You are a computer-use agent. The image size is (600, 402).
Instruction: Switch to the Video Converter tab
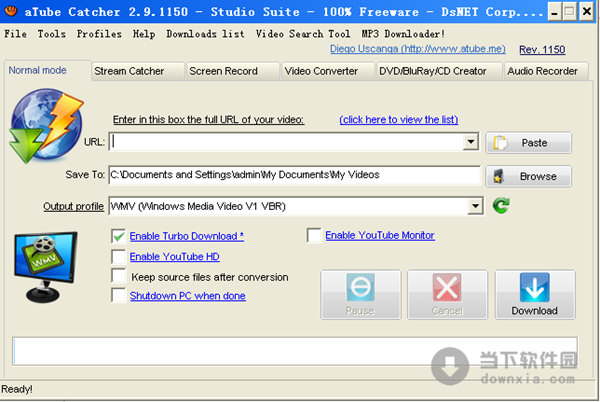328,71
